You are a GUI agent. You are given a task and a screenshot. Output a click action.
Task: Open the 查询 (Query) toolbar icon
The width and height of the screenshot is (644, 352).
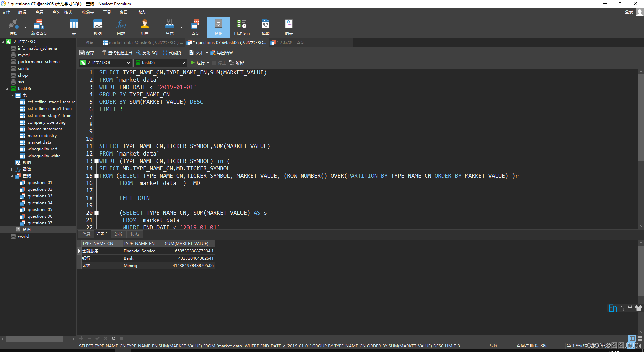tap(195, 27)
